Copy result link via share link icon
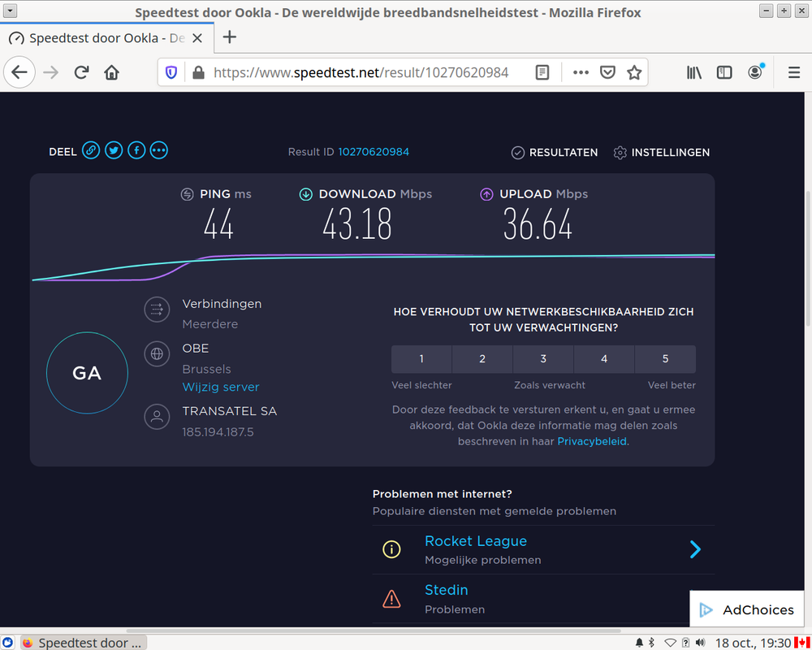Image resolution: width=812 pixels, height=650 pixels. tap(91, 151)
